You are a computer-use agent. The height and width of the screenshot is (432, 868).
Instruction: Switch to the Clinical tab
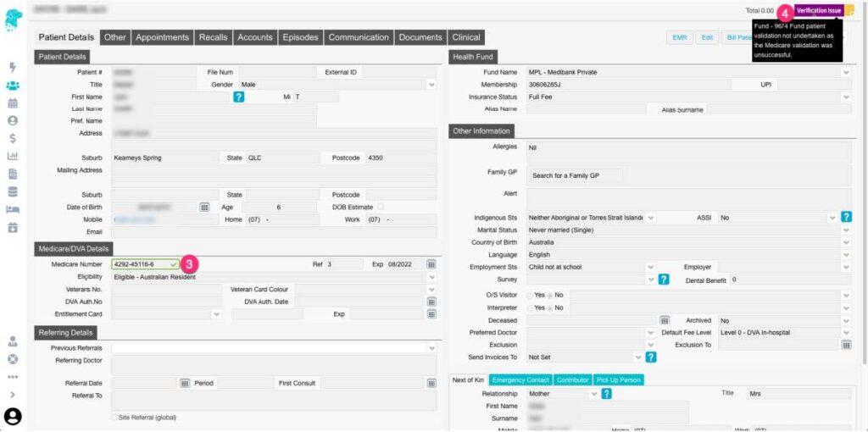tap(466, 37)
